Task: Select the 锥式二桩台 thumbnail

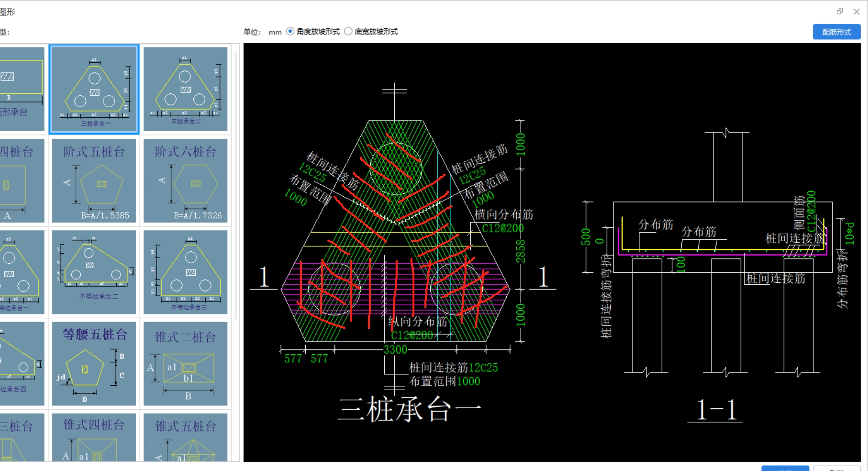Action: click(x=186, y=364)
